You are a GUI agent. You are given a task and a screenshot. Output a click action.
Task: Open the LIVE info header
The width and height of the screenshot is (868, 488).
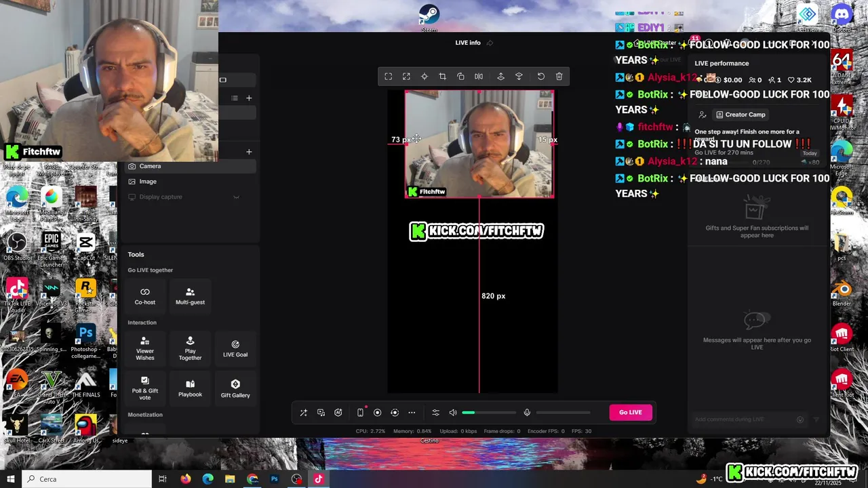tap(468, 43)
